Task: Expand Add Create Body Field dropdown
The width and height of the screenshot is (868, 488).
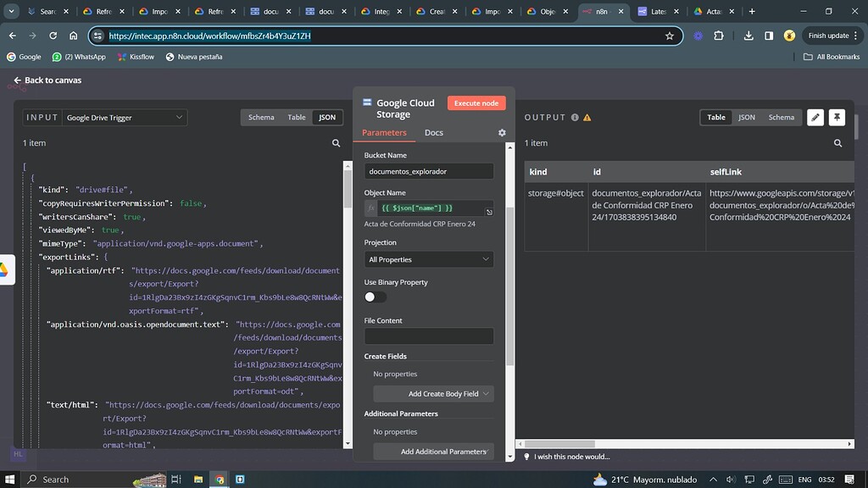Action: pyautogui.click(x=433, y=393)
